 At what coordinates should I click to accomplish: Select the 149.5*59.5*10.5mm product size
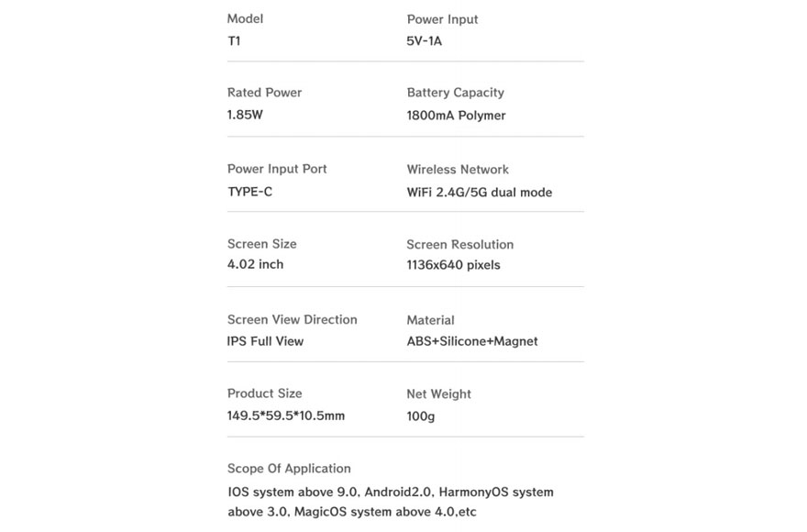[285, 416]
